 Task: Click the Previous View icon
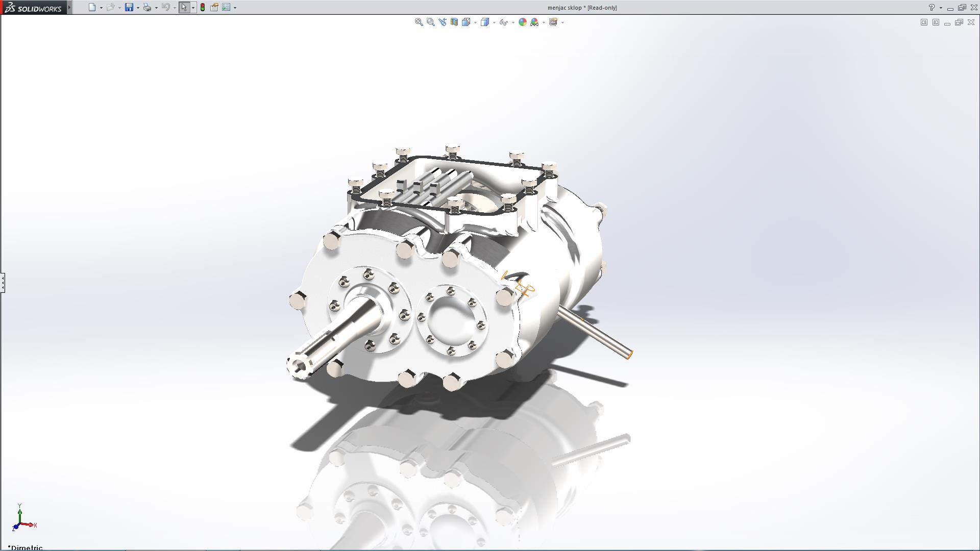pos(442,22)
